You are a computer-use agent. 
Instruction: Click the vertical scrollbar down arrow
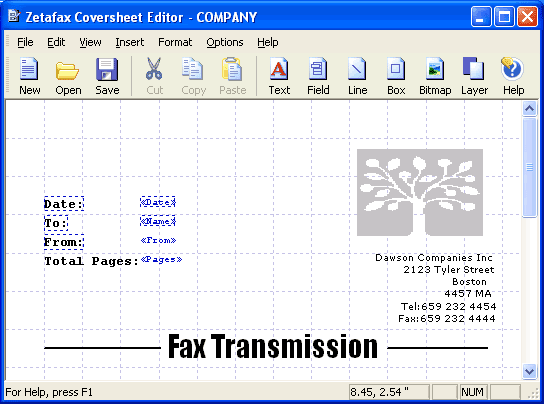coord(529,372)
